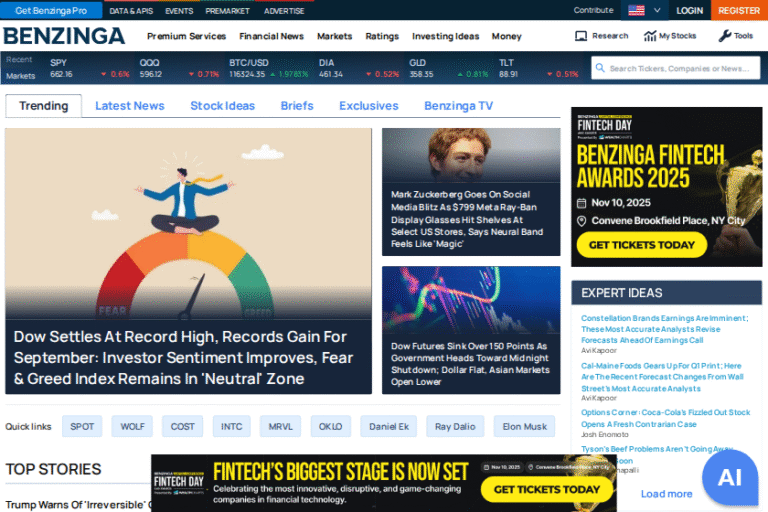The image size is (768, 512).
Task: Switch ticker bar to Markets
Action: 21,75
